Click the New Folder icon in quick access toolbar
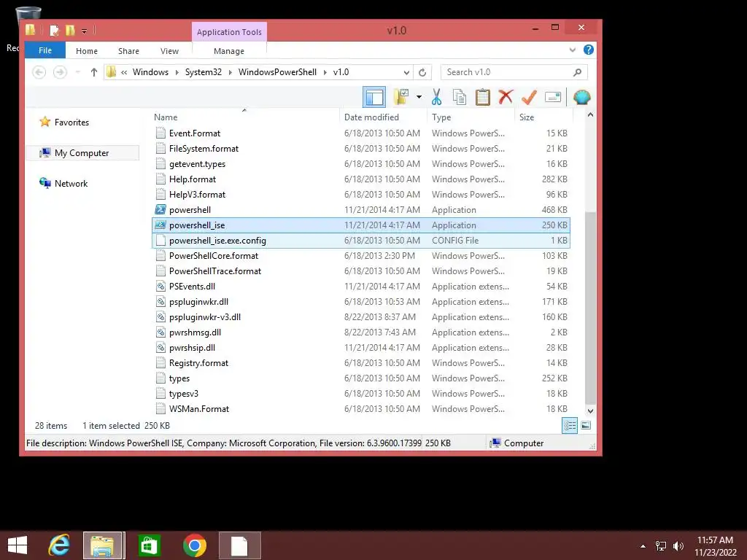 (71, 31)
